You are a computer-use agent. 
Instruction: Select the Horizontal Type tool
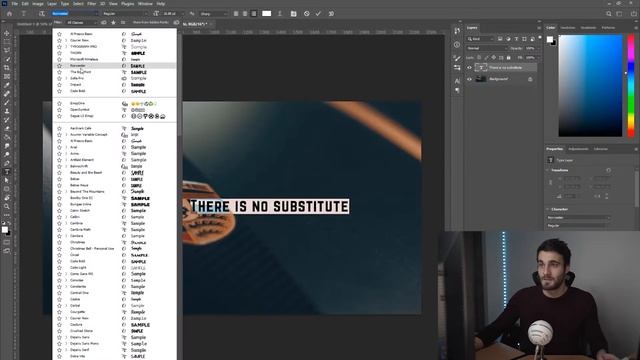[7, 171]
